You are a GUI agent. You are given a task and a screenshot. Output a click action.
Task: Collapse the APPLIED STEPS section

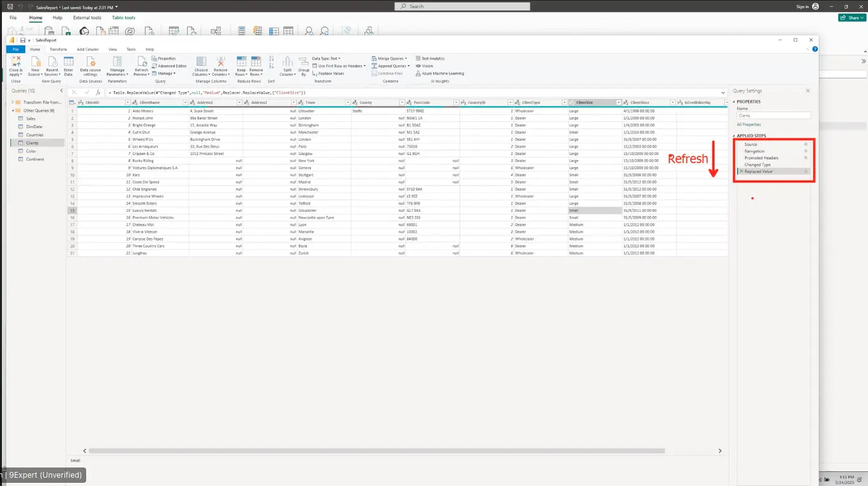[x=735, y=136]
